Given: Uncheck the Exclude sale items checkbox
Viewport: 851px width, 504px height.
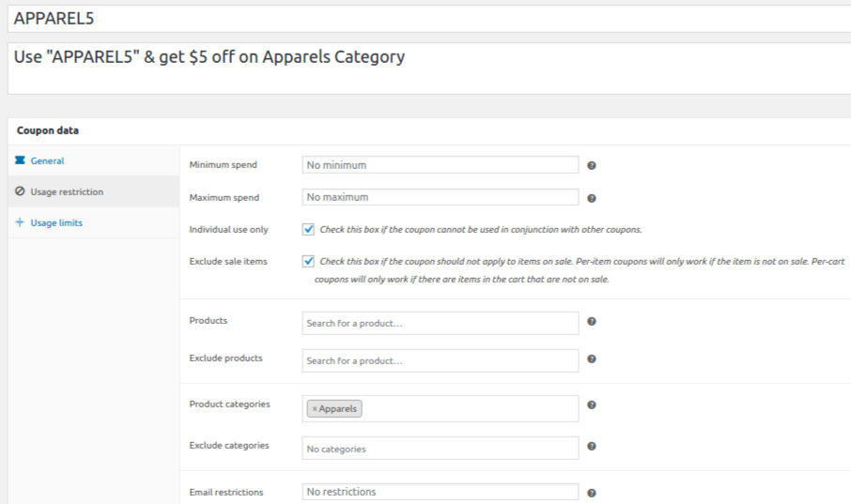Looking at the screenshot, I should 308,261.
